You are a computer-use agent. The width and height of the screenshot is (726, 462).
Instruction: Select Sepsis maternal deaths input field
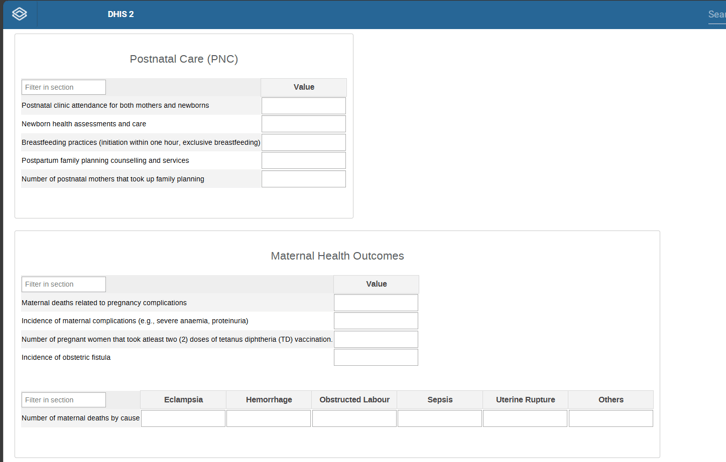point(439,419)
